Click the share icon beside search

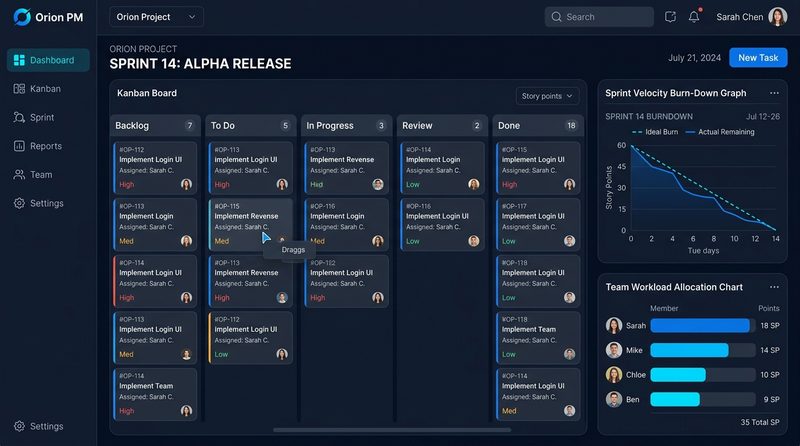pyautogui.click(x=670, y=17)
